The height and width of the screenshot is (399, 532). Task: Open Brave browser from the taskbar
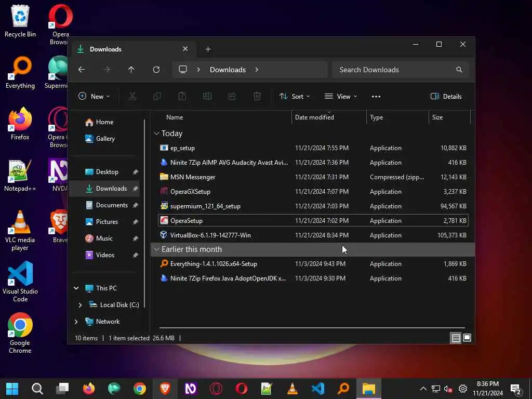point(165,389)
